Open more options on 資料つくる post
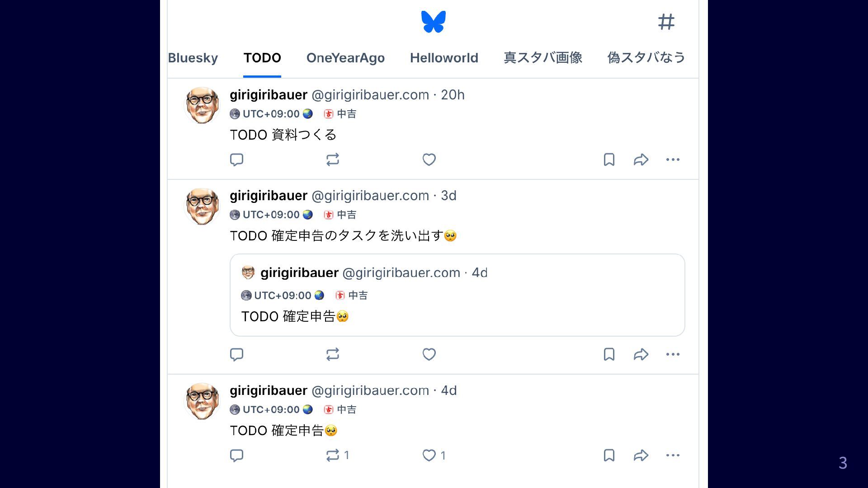 pyautogui.click(x=673, y=160)
